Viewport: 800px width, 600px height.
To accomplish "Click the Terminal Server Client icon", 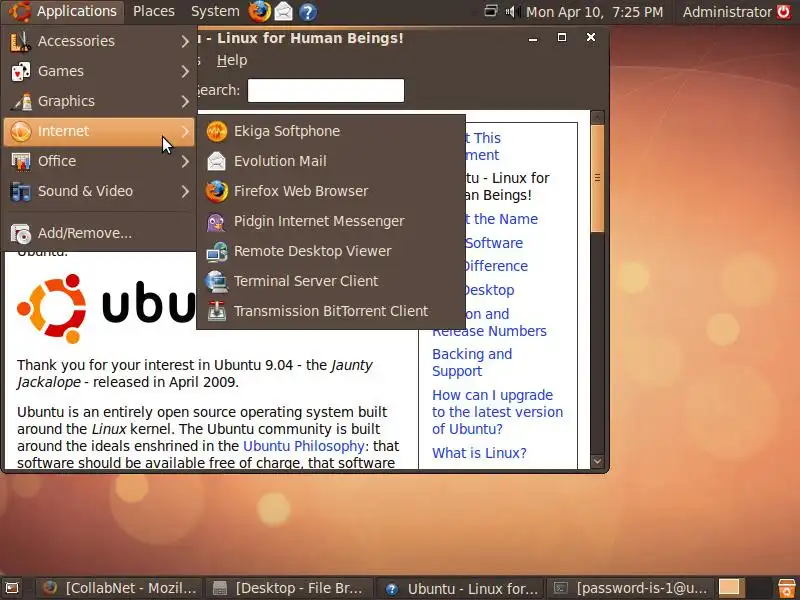I will [x=217, y=282].
